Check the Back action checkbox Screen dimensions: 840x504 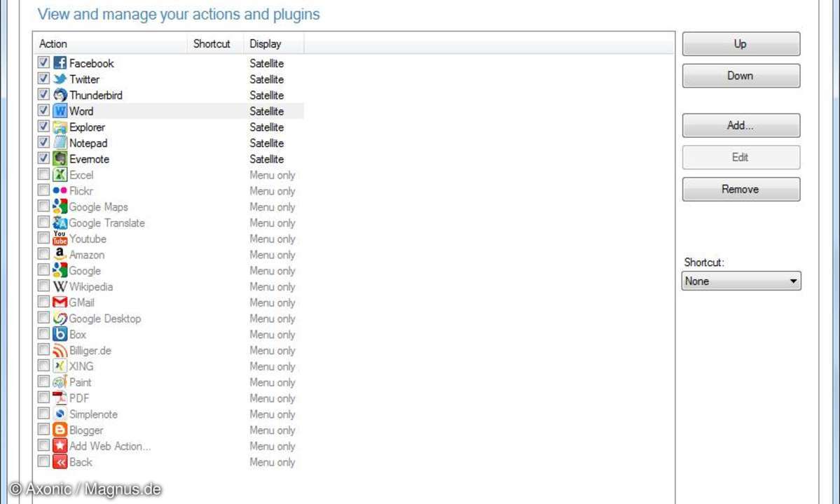43,462
